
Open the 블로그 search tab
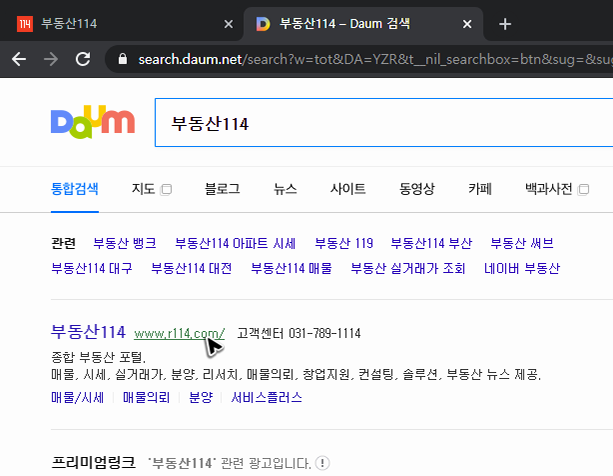coord(222,189)
